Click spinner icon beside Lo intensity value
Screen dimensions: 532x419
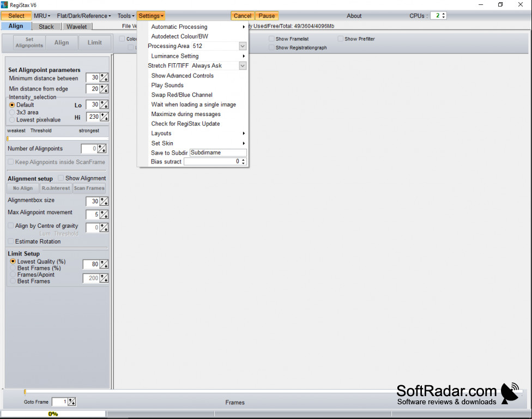point(104,105)
